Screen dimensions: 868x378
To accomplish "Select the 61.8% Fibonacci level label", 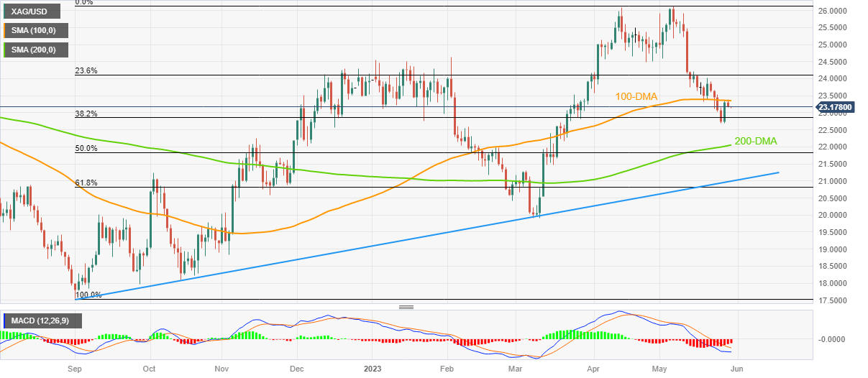I will (86, 183).
